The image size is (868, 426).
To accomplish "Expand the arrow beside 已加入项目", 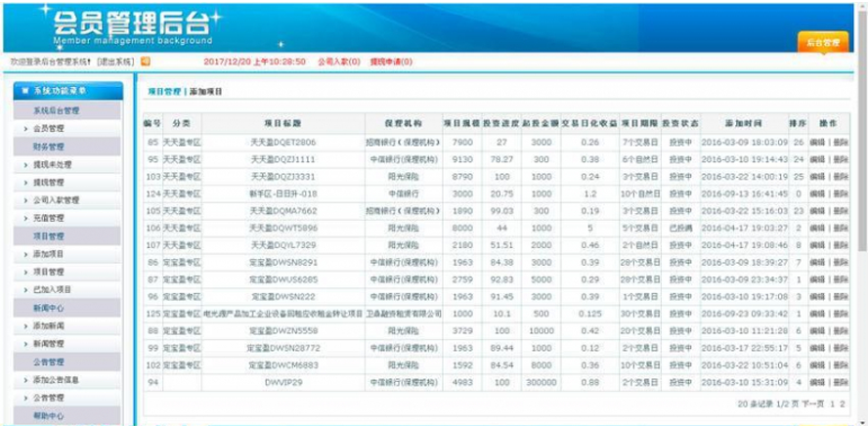I will point(25,289).
